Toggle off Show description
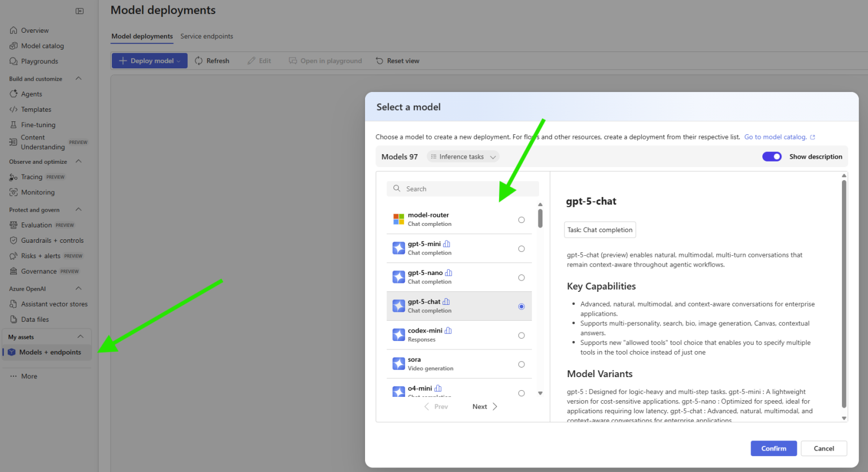 (772, 156)
